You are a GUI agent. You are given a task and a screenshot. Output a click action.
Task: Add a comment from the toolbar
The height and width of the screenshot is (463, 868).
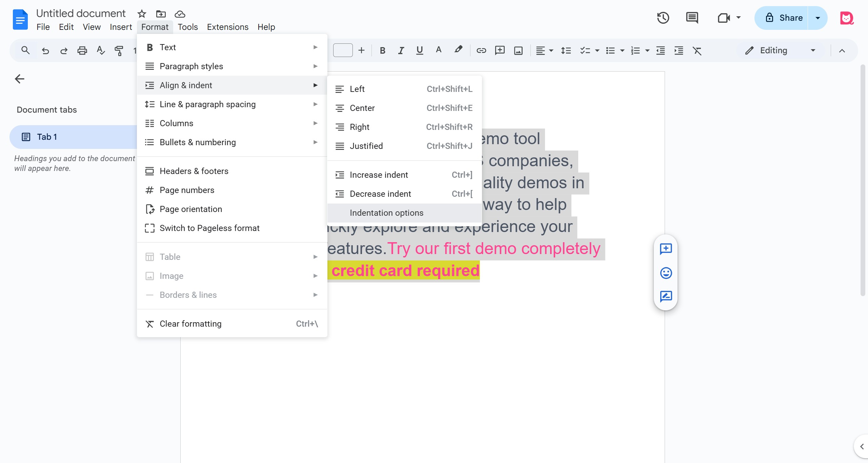pyautogui.click(x=500, y=51)
